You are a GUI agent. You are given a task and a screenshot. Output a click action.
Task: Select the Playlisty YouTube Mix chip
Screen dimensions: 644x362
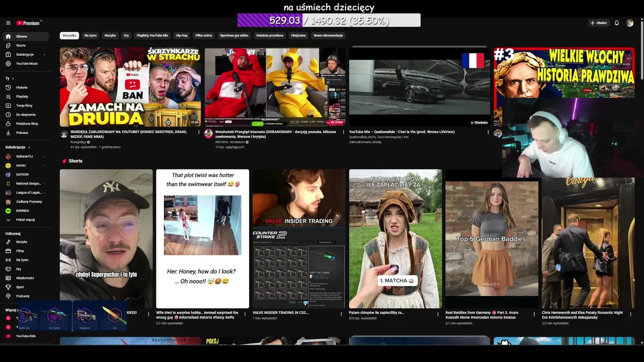click(x=152, y=36)
